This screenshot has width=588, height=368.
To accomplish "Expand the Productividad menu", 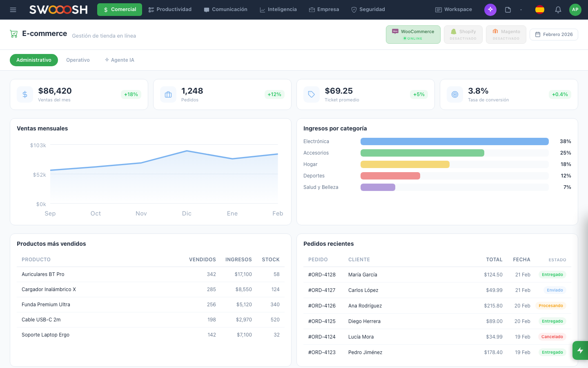I will 170,9.
